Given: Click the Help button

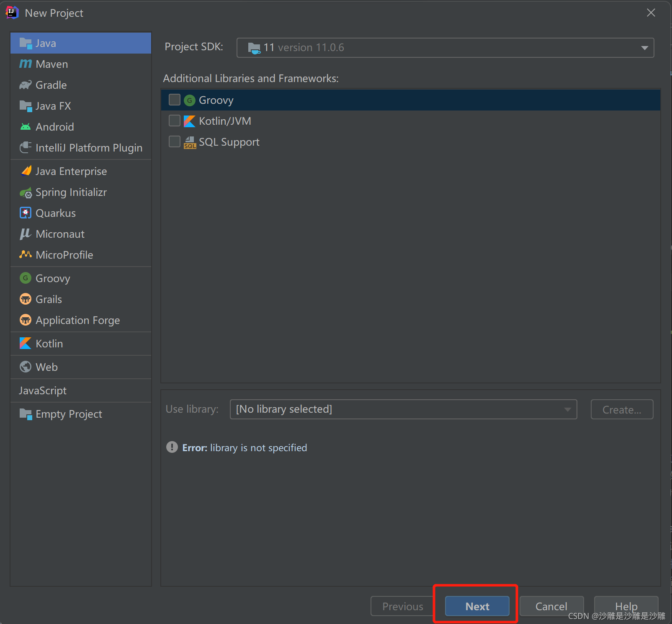Looking at the screenshot, I should pos(626,606).
